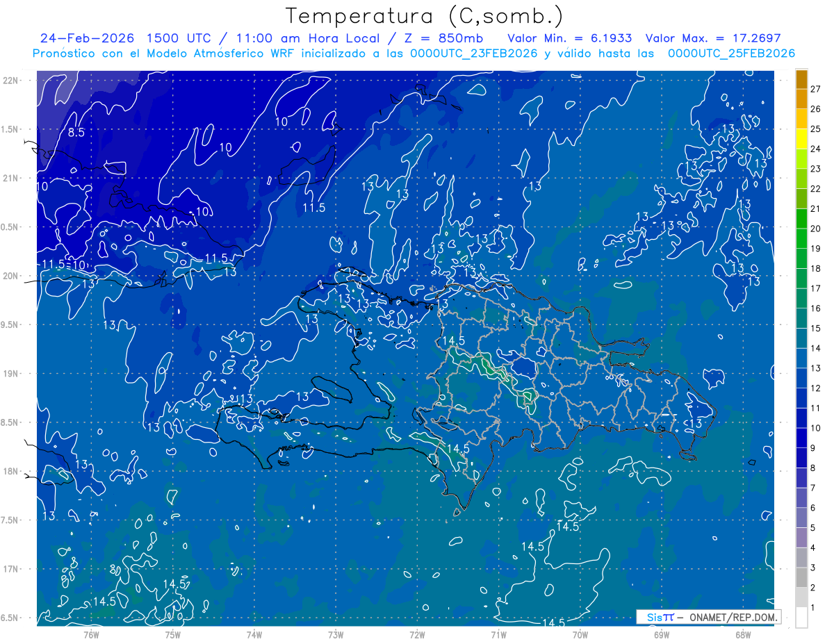Screen dimensions: 834x644
Task: Click the 20N latitude axis label
Action: click(11, 276)
